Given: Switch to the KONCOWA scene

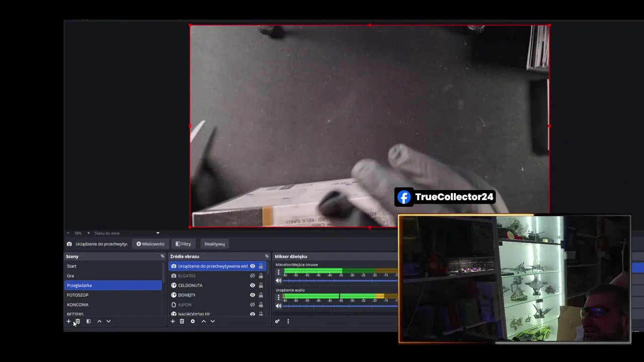Looking at the screenshot, I should tap(113, 305).
